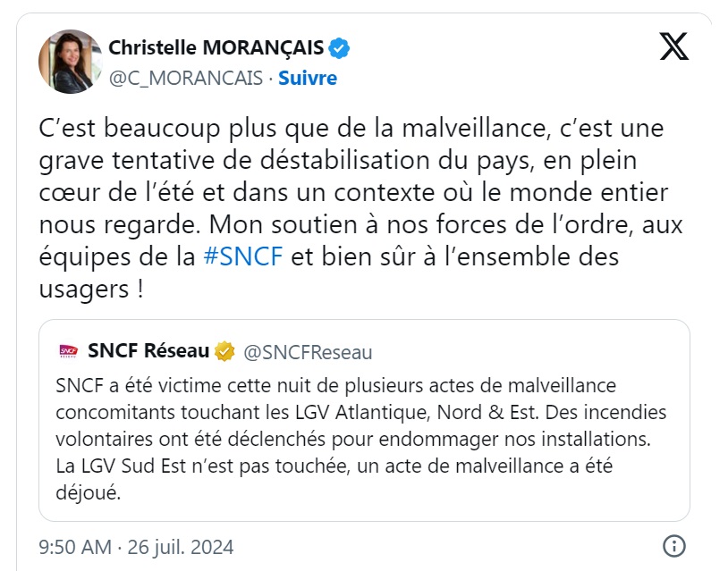Click the 9:50 AM tweet timestamp
The height and width of the screenshot is (571, 728).
point(76,545)
